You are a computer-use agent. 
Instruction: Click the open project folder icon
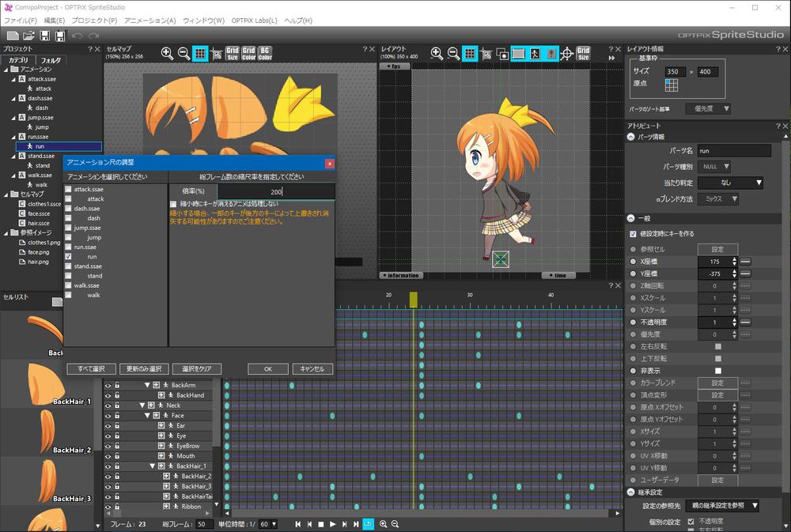click(28, 36)
